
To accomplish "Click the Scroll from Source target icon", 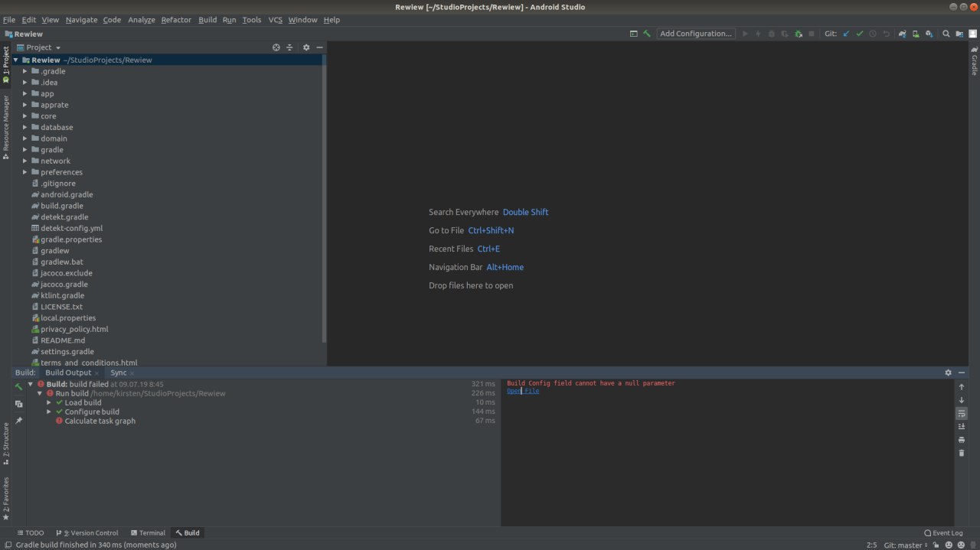I will 276,47.
